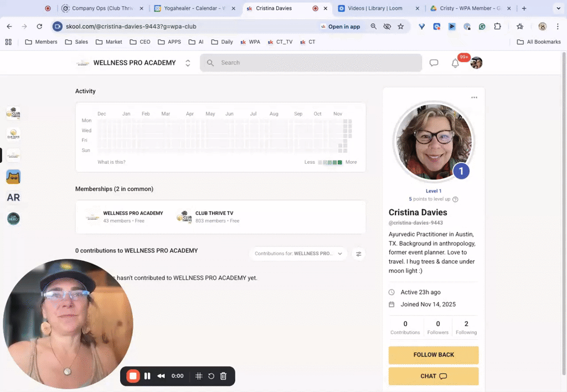Go forward in browser

tap(24, 27)
